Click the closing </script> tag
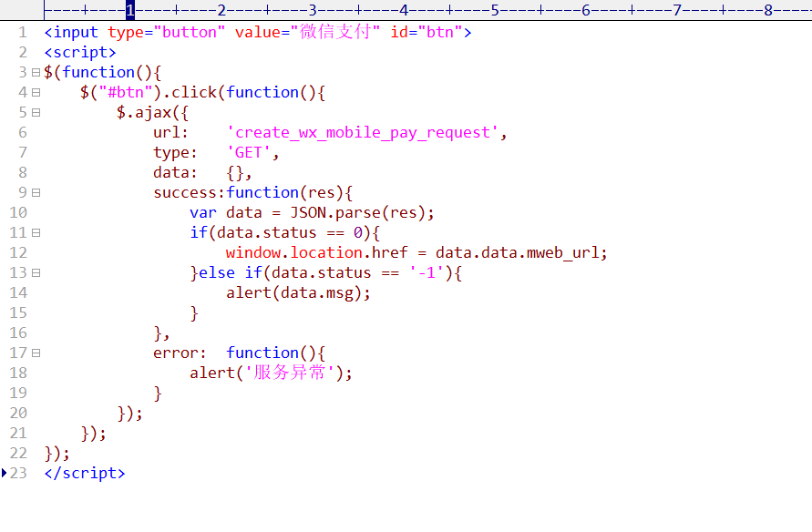The height and width of the screenshot is (532, 812). point(85,473)
